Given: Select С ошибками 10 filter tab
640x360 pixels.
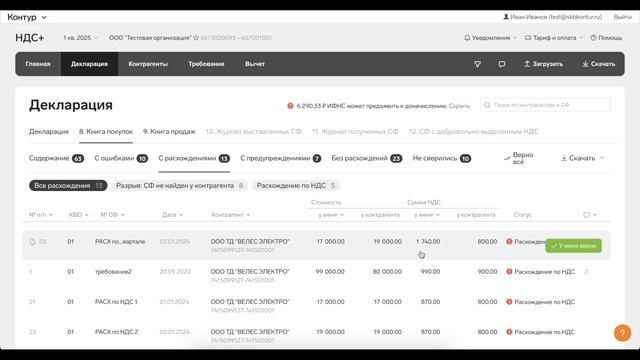Looking at the screenshot, I should tap(121, 158).
